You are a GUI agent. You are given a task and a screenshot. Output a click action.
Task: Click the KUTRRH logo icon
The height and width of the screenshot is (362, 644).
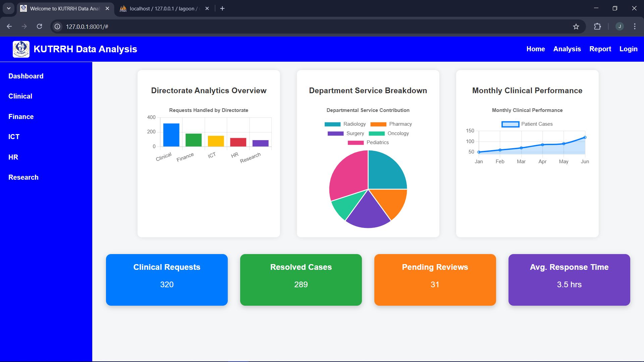coord(21,49)
